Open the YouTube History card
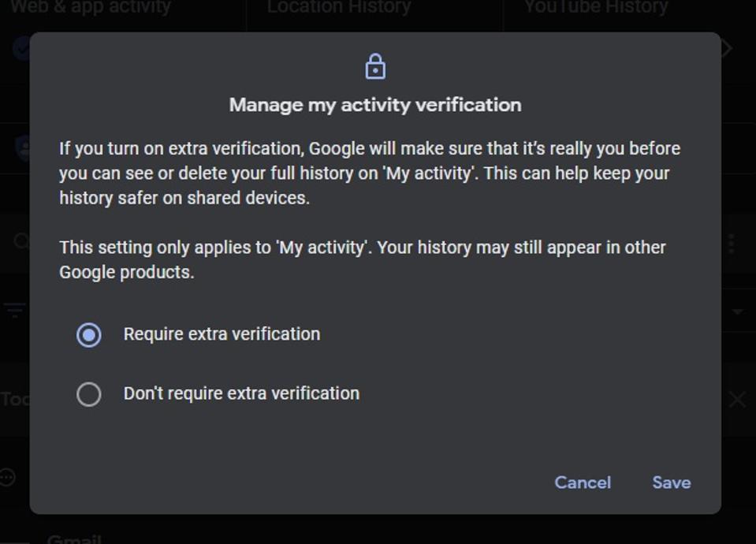This screenshot has height=544, width=756. [x=596, y=9]
